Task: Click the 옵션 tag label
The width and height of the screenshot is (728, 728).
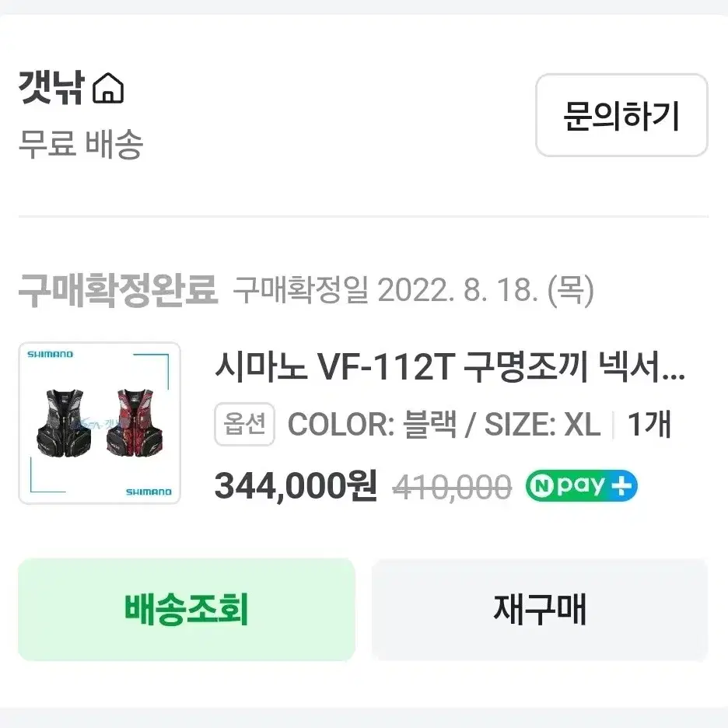Action: point(245,424)
